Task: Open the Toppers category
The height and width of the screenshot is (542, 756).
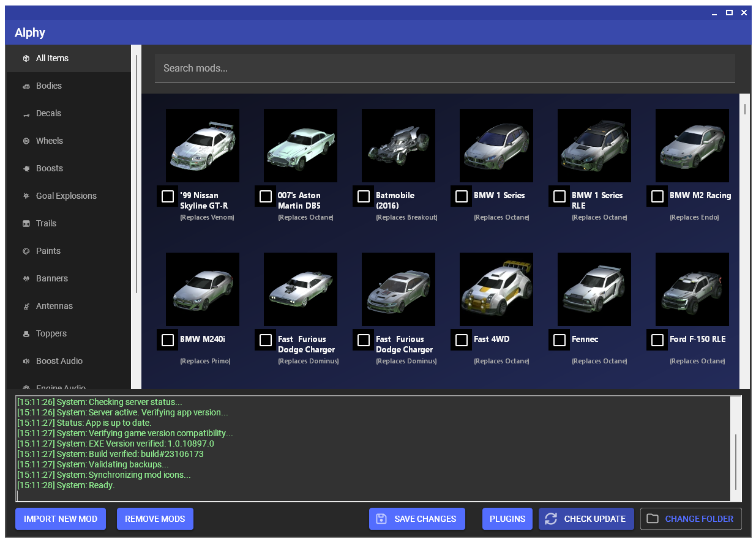Action: [x=69, y=334]
